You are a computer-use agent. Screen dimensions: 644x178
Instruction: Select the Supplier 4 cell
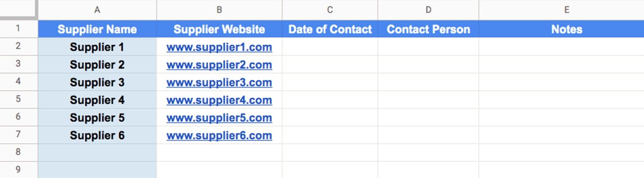(x=97, y=100)
